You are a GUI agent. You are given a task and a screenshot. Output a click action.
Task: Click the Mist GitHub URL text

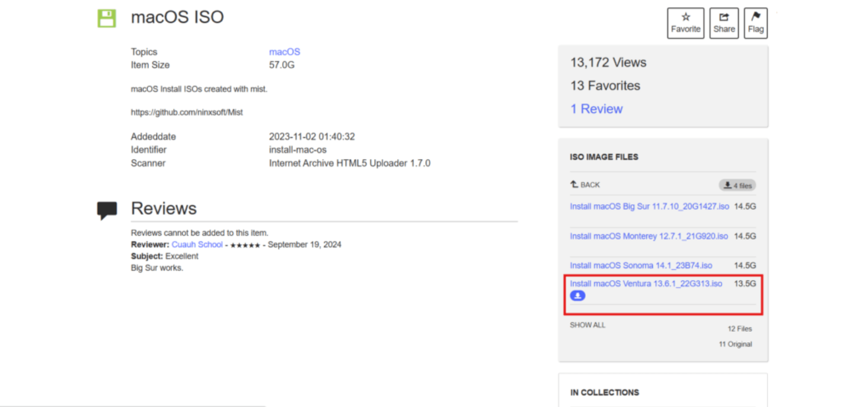[x=187, y=112]
